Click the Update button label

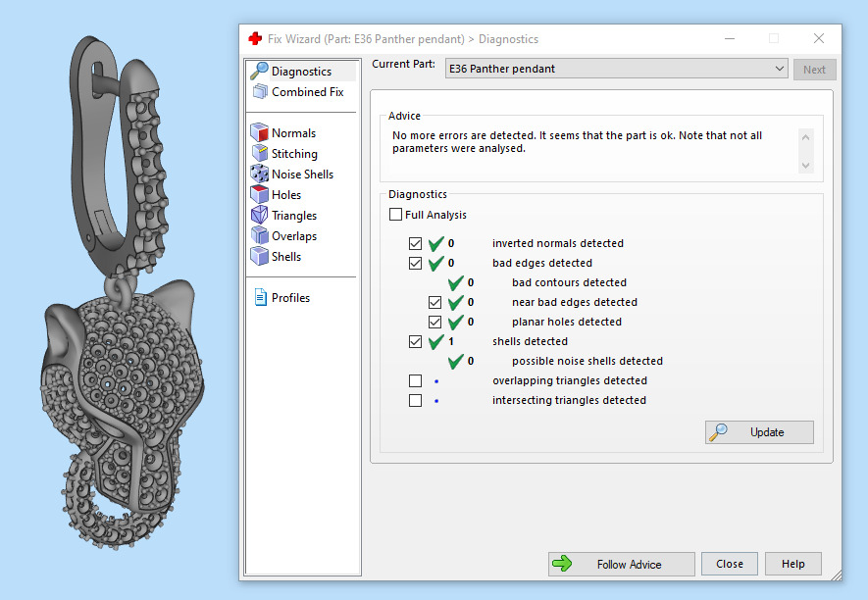click(767, 432)
